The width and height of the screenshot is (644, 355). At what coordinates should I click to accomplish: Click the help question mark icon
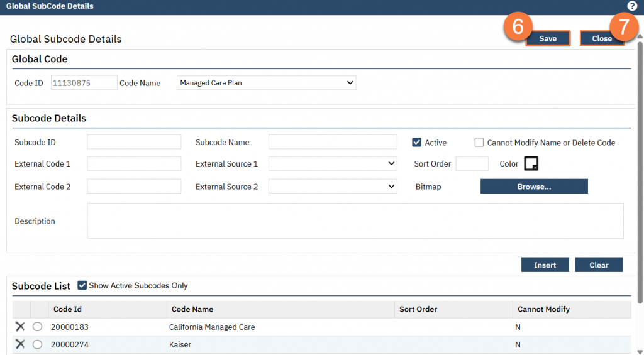tap(632, 6)
